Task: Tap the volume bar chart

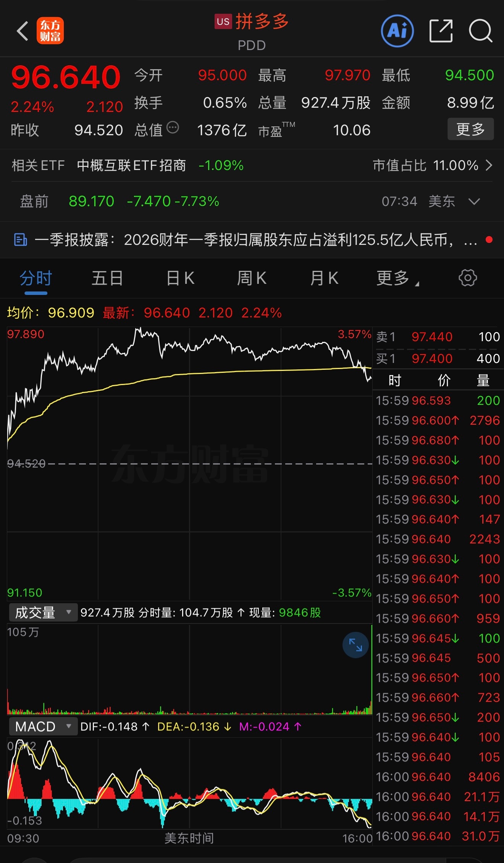Action: [189, 669]
